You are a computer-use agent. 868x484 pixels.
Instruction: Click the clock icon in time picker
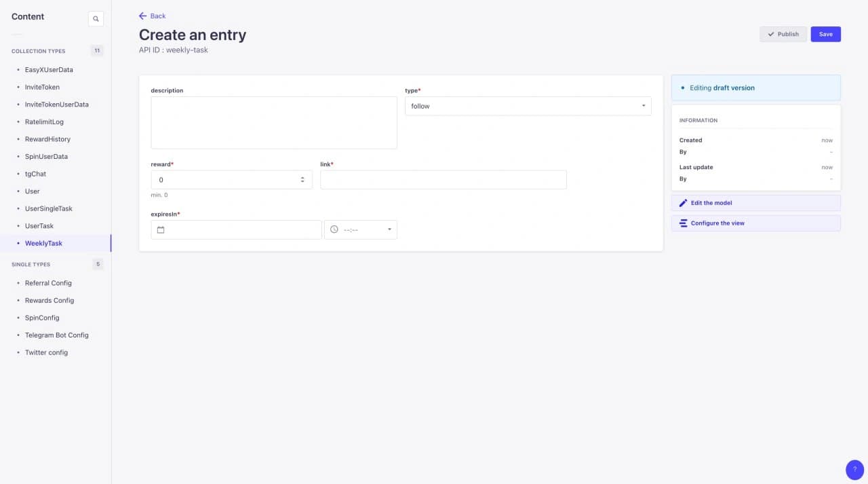334,229
